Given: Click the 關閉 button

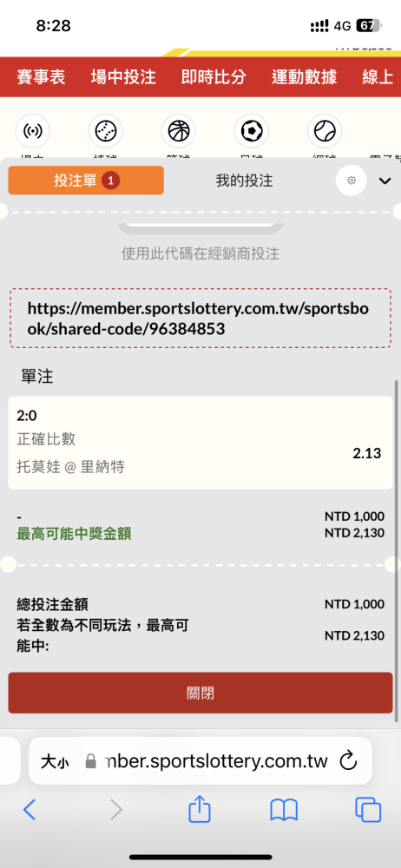Looking at the screenshot, I should click(x=200, y=693).
